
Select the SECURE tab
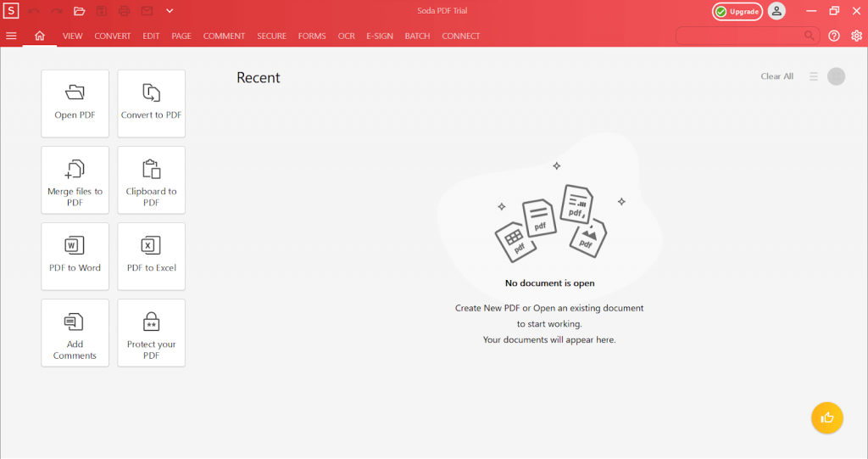pyautogui.click(x=272, y=36)
